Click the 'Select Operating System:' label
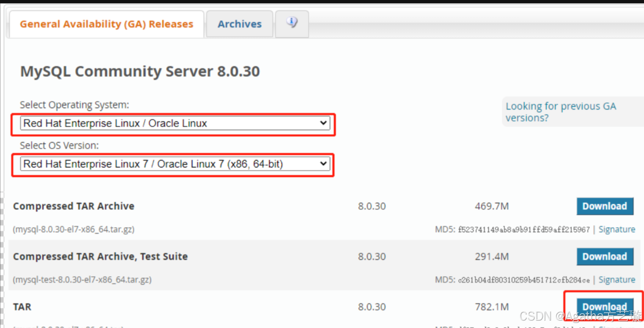The width and height of the screenshot is (644, 328). [74, 105]
